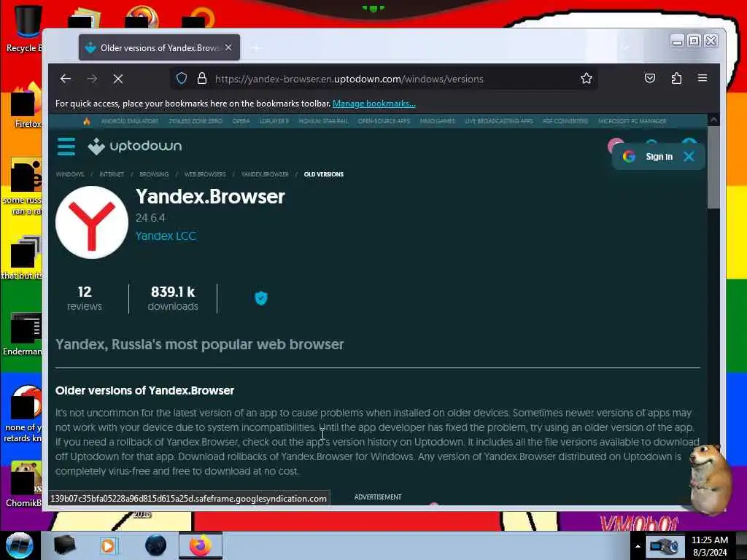Open the black box taskbar icon

click(65, 545)
